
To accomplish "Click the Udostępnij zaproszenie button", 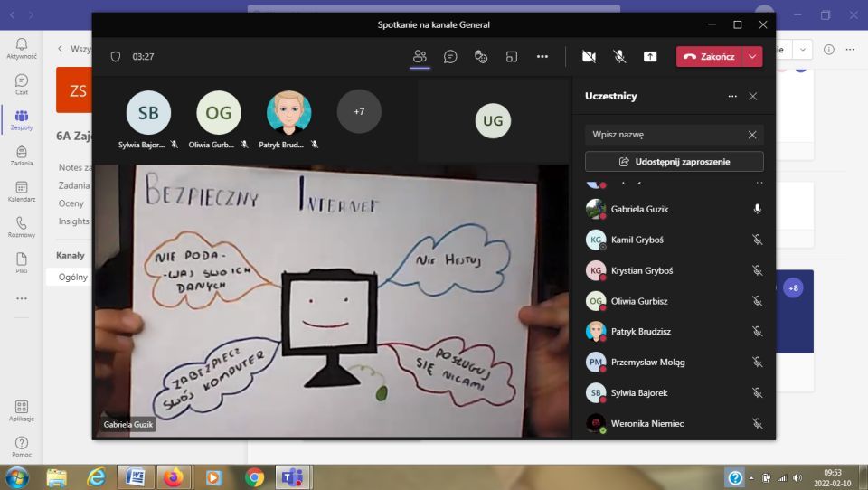I will click(x=674, y=162).
